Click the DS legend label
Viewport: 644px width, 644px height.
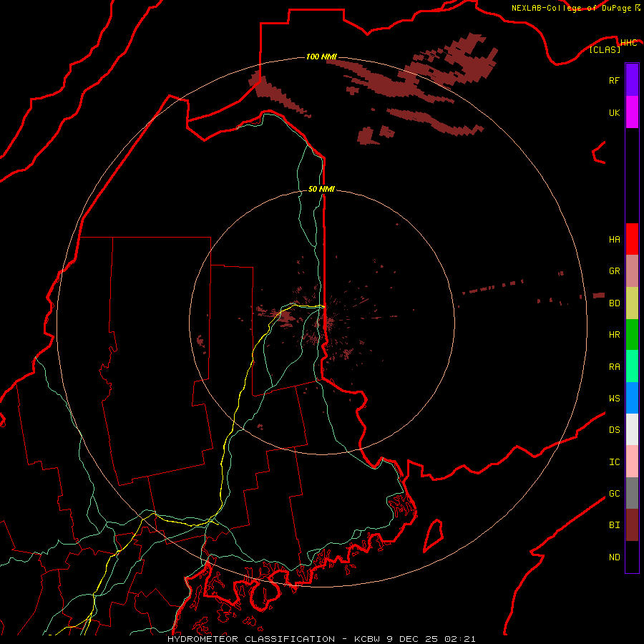coord(614,430)
